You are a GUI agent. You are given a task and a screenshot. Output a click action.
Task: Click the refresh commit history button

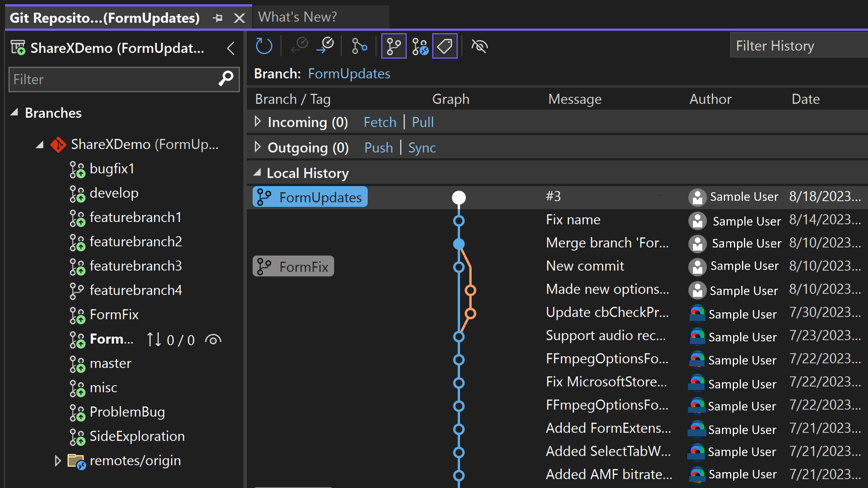click(x=264, y=46)
